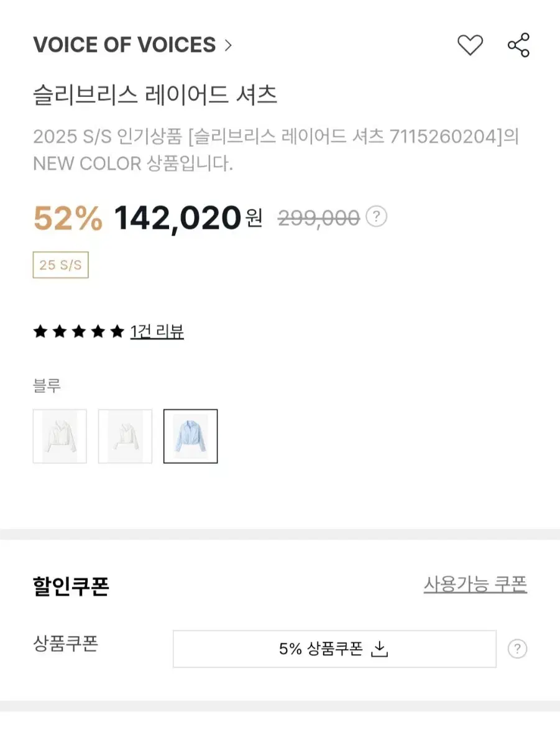
Task: View 사용가능 쿠폰 available coupons
Action: pyautogui.click(x=475, y=584)
